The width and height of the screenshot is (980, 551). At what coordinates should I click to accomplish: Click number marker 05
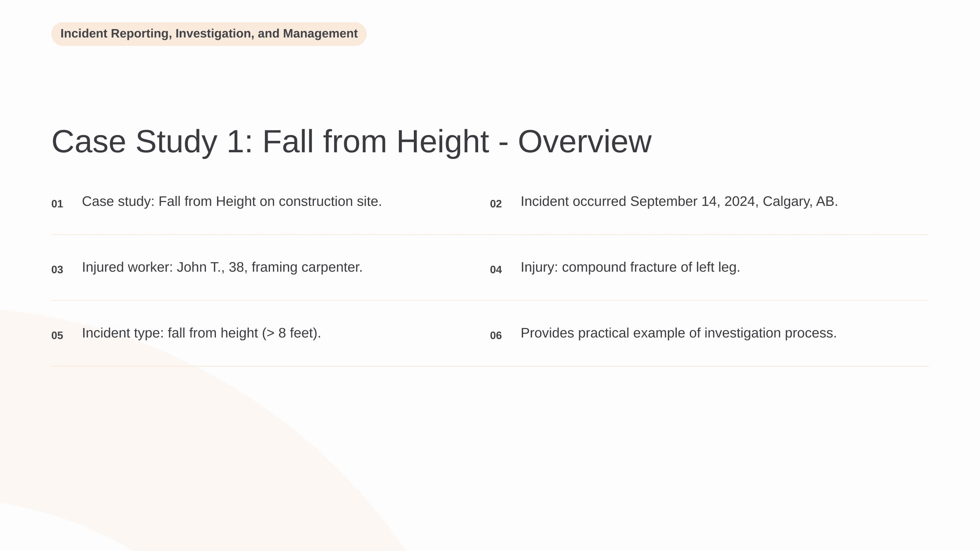[x=57, y=336]
